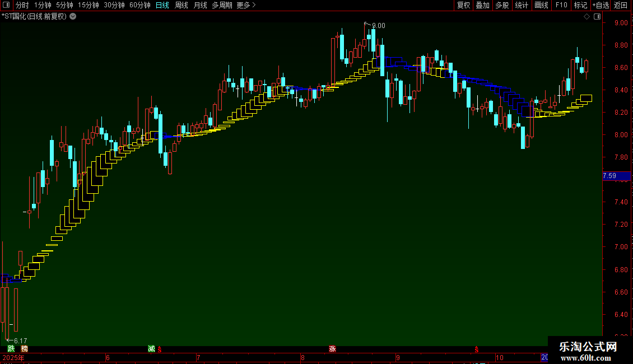The height and width of the screenshot is (364, 633).
Task: Click the 6.40 price axis label
Action: coord(621,315)
